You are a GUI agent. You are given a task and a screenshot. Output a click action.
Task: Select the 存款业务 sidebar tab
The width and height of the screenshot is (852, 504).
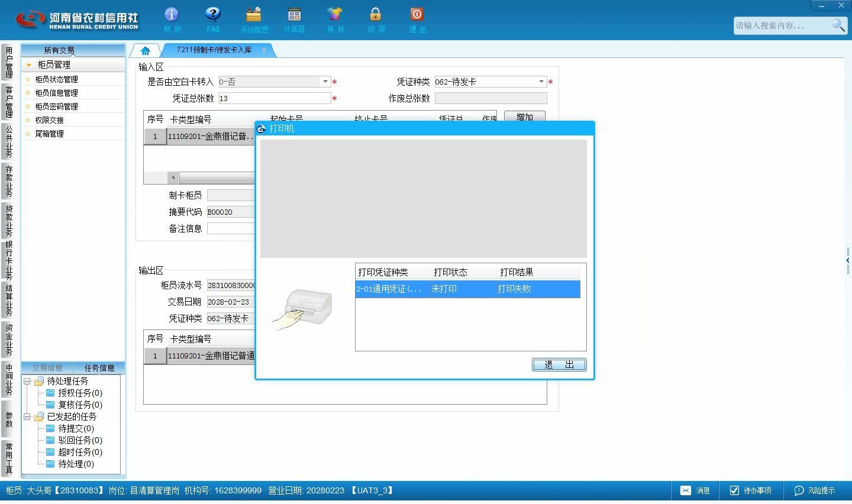(9, 182)
